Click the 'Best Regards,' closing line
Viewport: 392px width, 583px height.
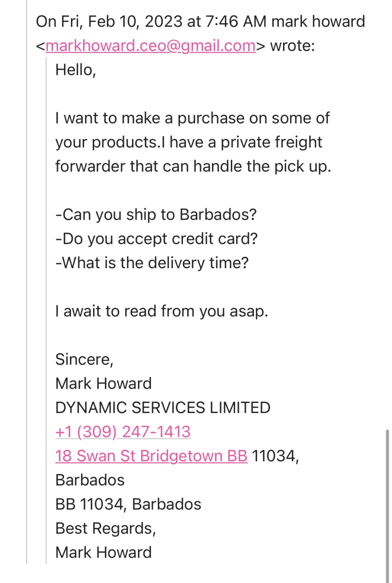point(105,528)
